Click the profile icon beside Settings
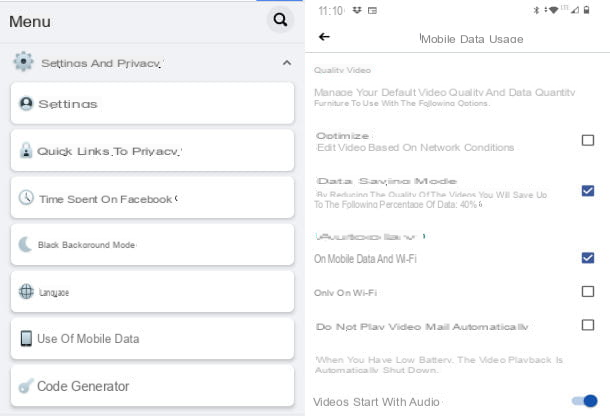610x416 pixels. 26,104
